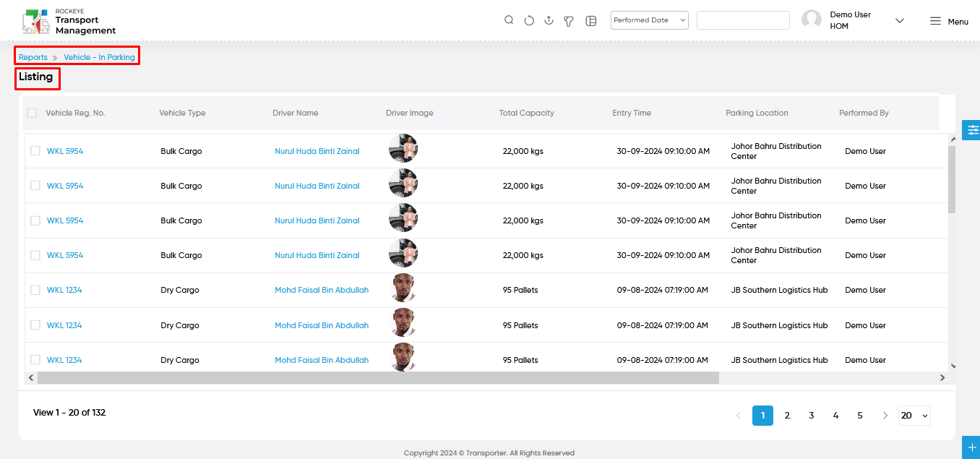Open the hamburger Menu
This screenshot has width=980, height=459.
click(949, 21)
